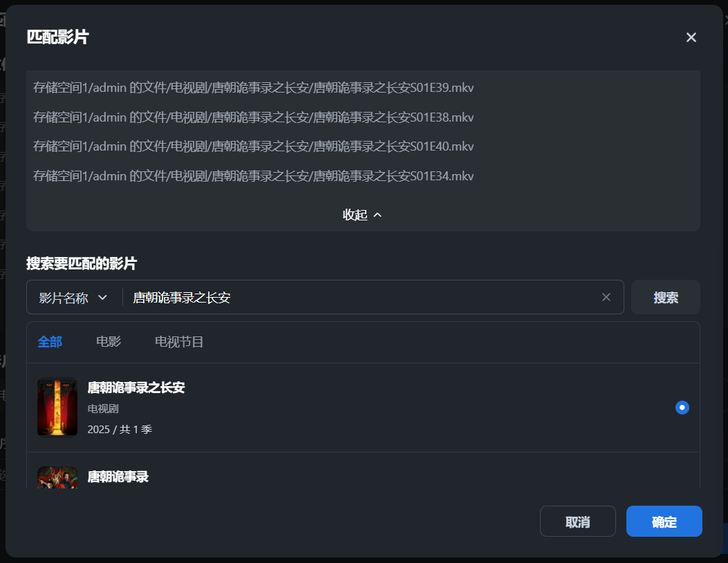
Task: Close the 匹配影片 dialog
Action: coord(691,37)
